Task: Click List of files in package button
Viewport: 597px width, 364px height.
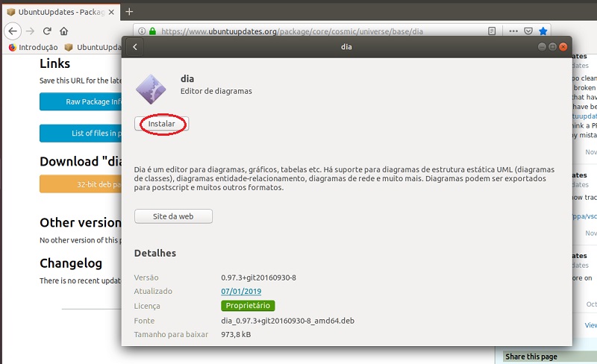Action: (x=81, y=134)
